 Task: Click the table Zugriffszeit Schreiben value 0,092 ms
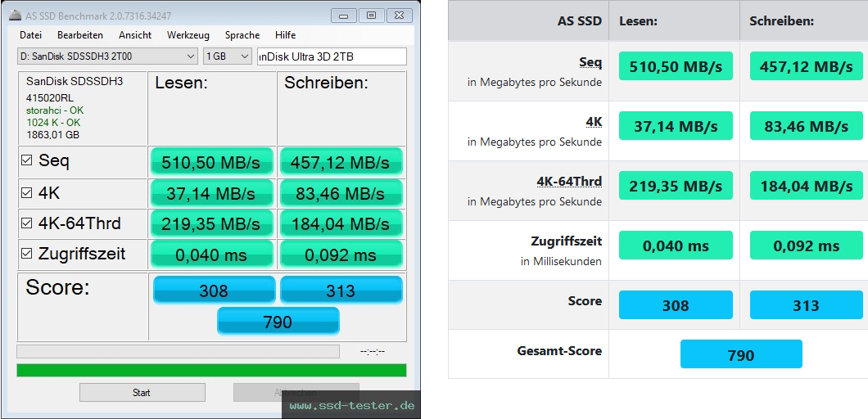coord(807,246)
